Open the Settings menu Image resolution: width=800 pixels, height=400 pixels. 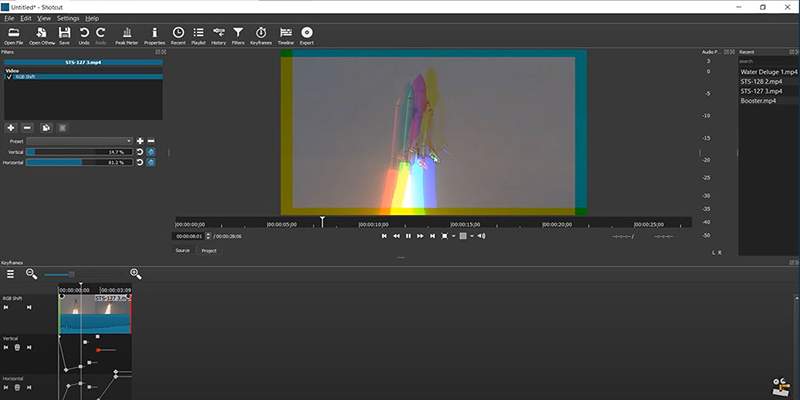[67, 18]
